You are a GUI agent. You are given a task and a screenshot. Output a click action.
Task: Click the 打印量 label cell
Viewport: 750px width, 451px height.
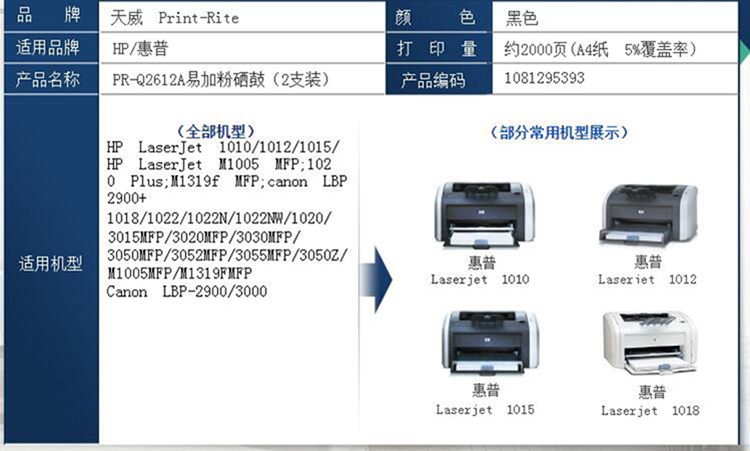439,48
